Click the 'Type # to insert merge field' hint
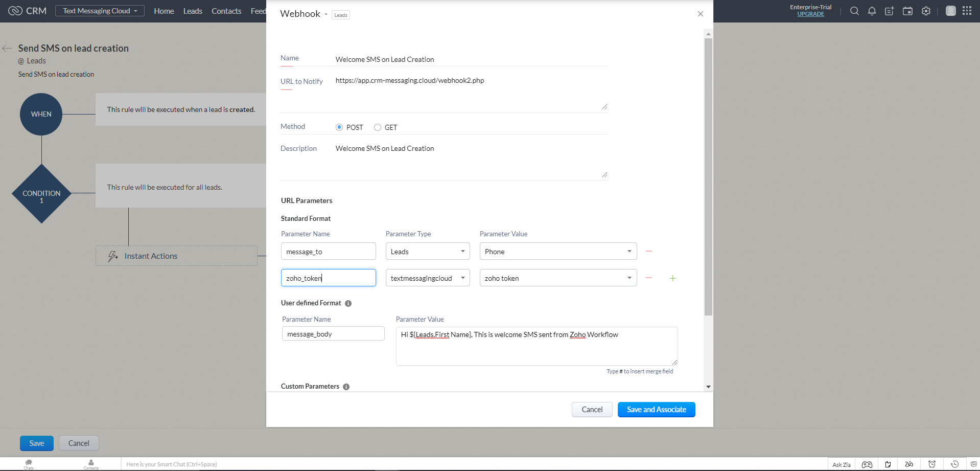The width and height of the screenshot is (980, 471). 640,371
